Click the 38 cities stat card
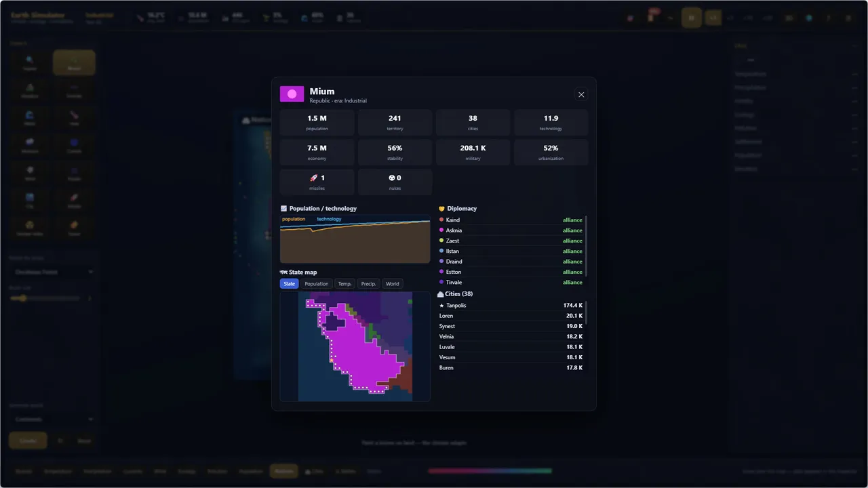Image resolution: width=868 pixels, height=488 pixels. pyautogui.click(x=473, y=123)
